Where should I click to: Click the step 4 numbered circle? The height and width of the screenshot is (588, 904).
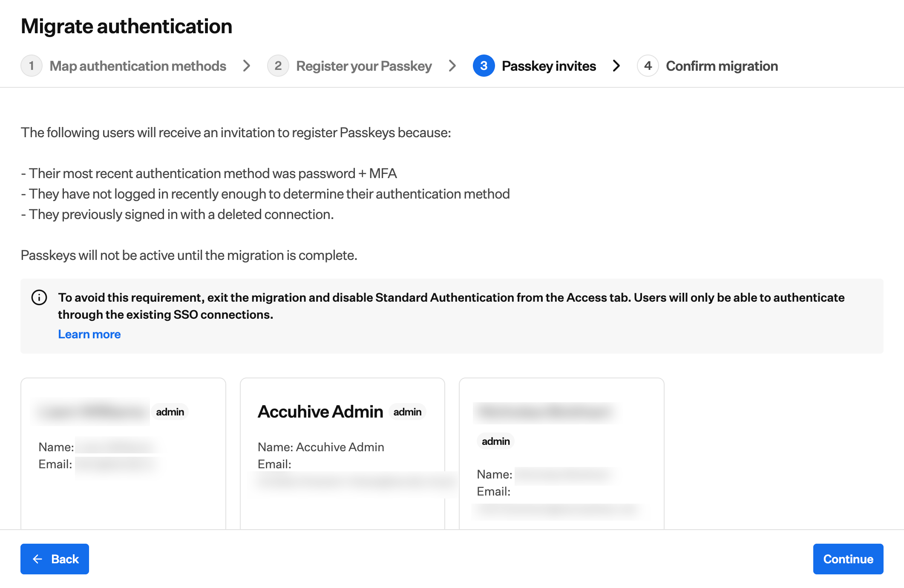[x=648, y=66]
